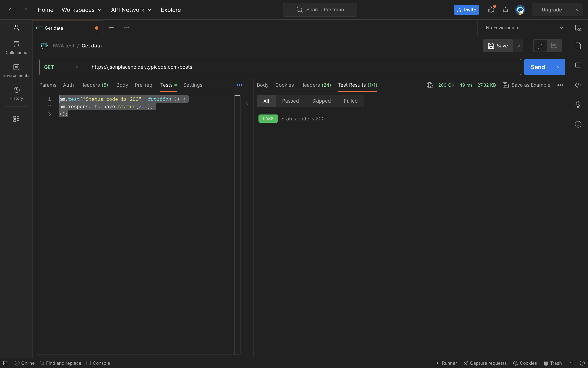Open the response Cookies tab
Viewport: 588px width, 368px height.
tap(284, 85)
